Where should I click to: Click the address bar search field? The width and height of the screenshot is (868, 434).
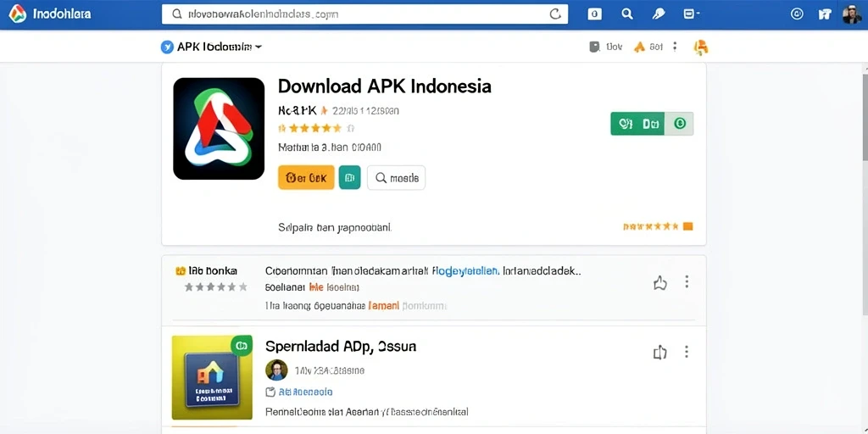click(x=364, y=14)
